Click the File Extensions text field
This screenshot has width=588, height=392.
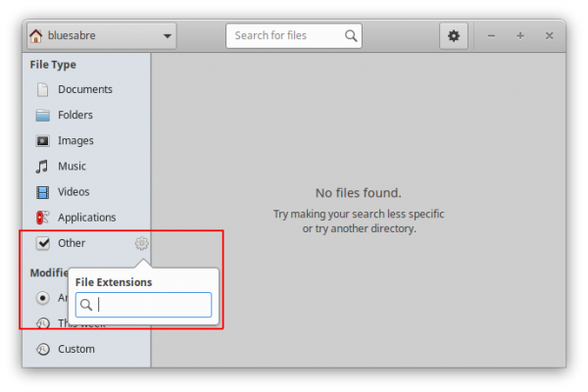(144, 305)
